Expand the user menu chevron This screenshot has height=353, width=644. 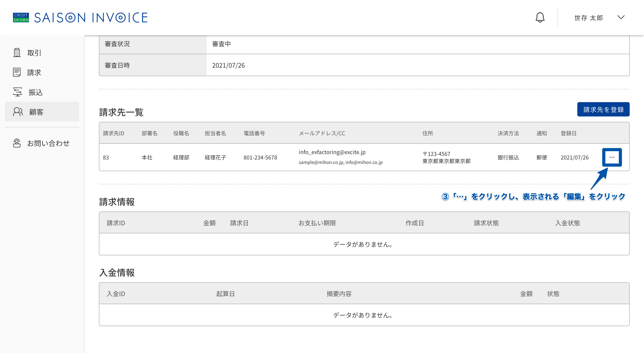coord(621,17)
